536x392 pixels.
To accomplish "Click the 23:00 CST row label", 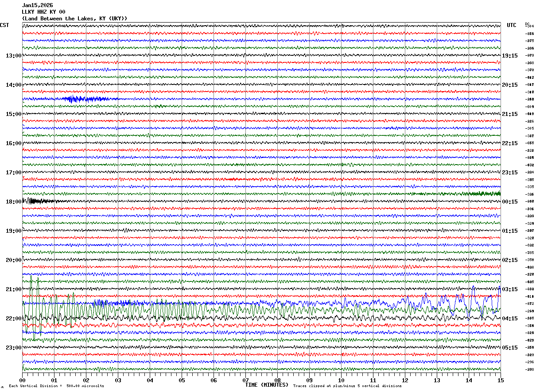I will (x=13, y=348).
